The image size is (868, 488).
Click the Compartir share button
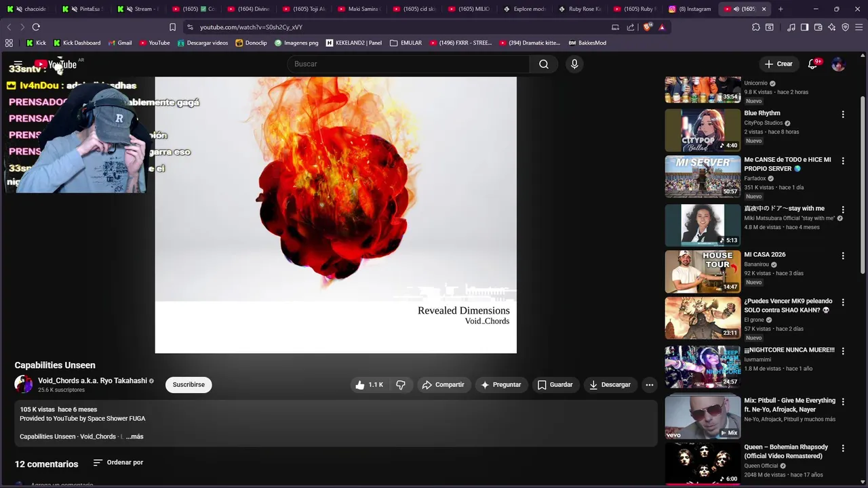(x=443, y=384)
